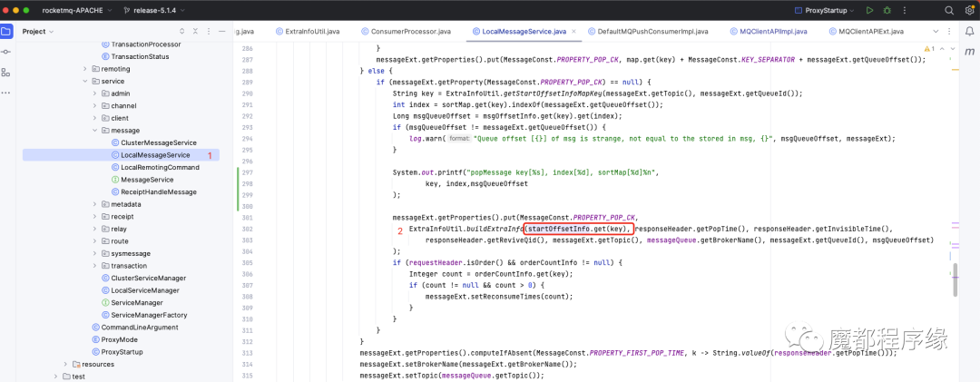Open the Structure tool window icon
The width and height of the screenshot is (980, 382).
(6, 73)
